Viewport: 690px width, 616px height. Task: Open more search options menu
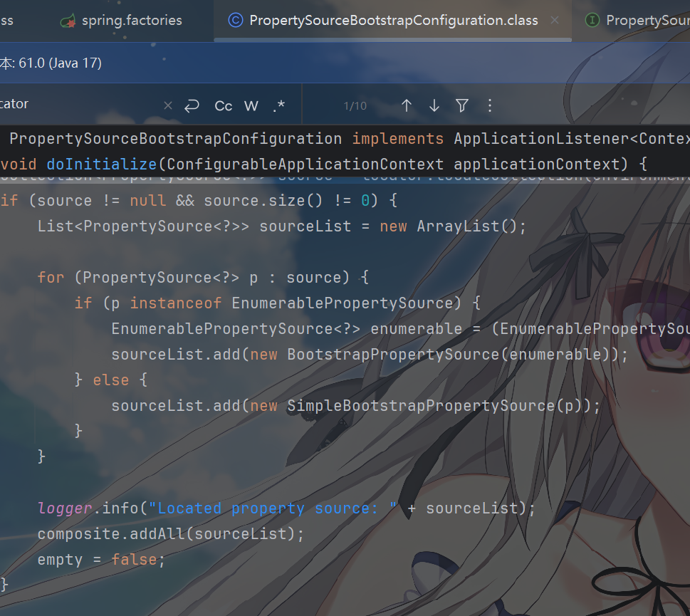click(490, 105)
